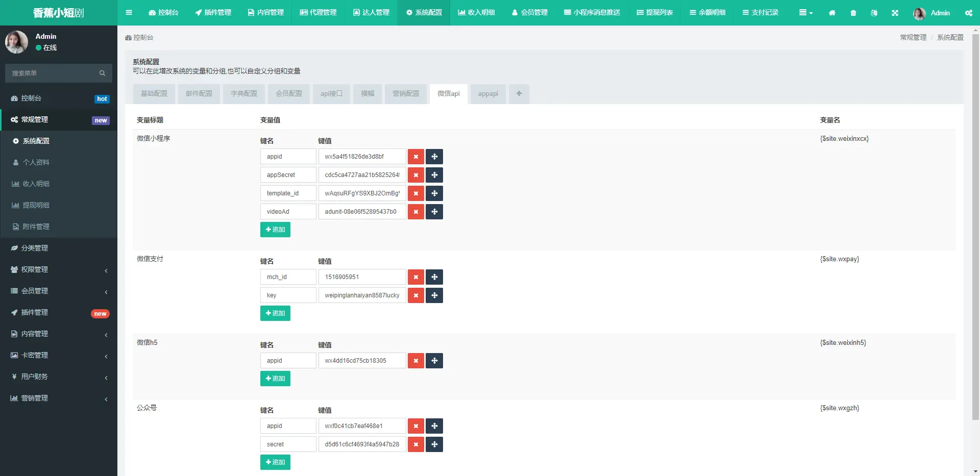Click the template_id value input field
This screenshot has width=980, height=476.
coord(362,193)
